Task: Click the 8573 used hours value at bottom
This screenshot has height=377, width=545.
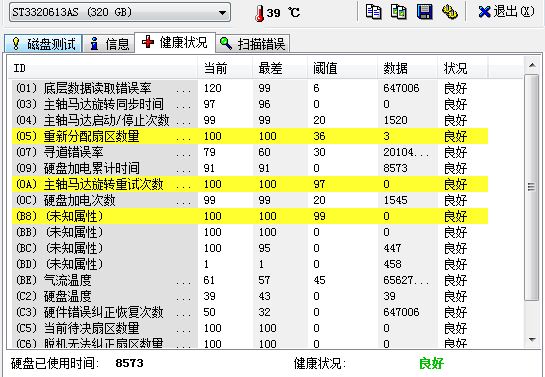Action: 129,363
